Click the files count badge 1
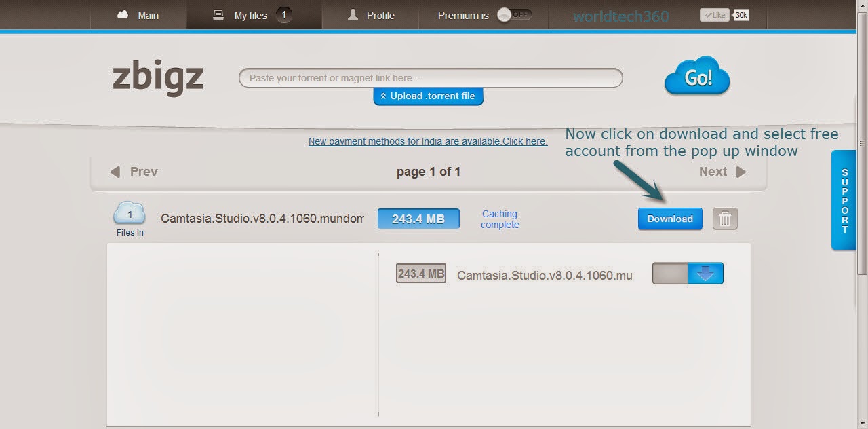Viewport: 868px width, 429px height. pyautogui.click(x=284, y=15)
